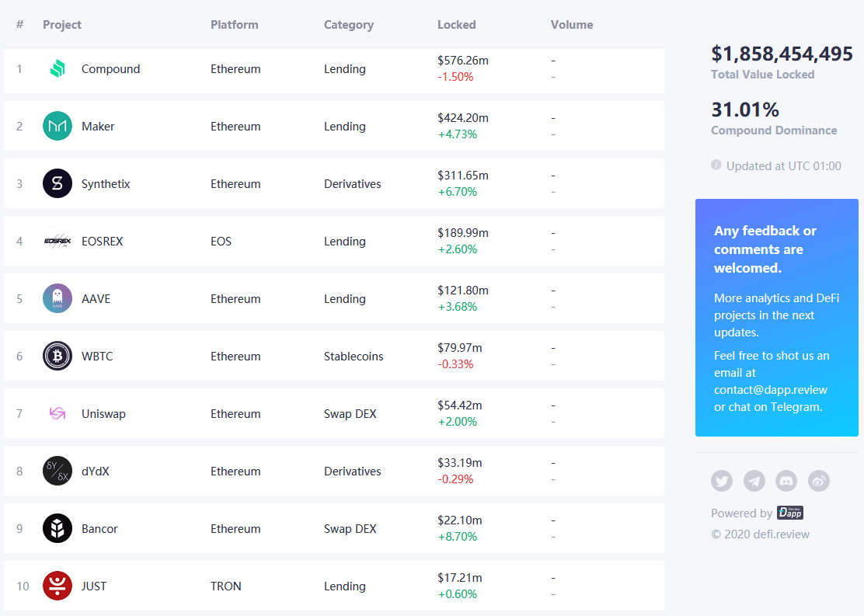
Task: Click the Bancor logo icon
Action: point(57,529)
